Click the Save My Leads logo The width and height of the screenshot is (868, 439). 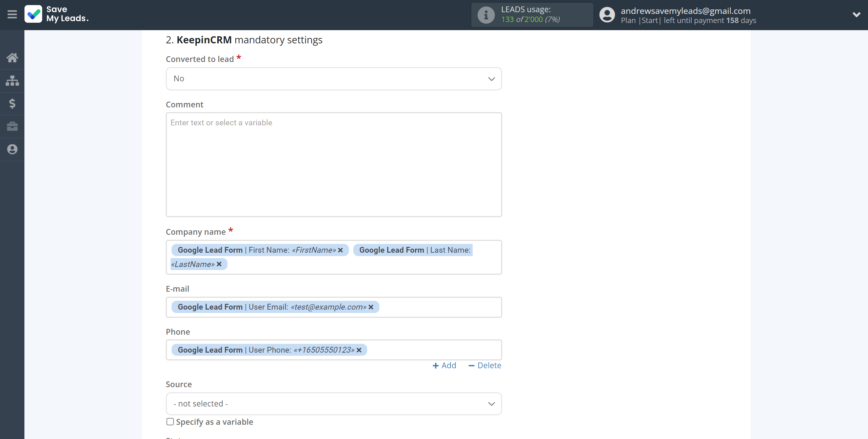click(x=57, y=14)
